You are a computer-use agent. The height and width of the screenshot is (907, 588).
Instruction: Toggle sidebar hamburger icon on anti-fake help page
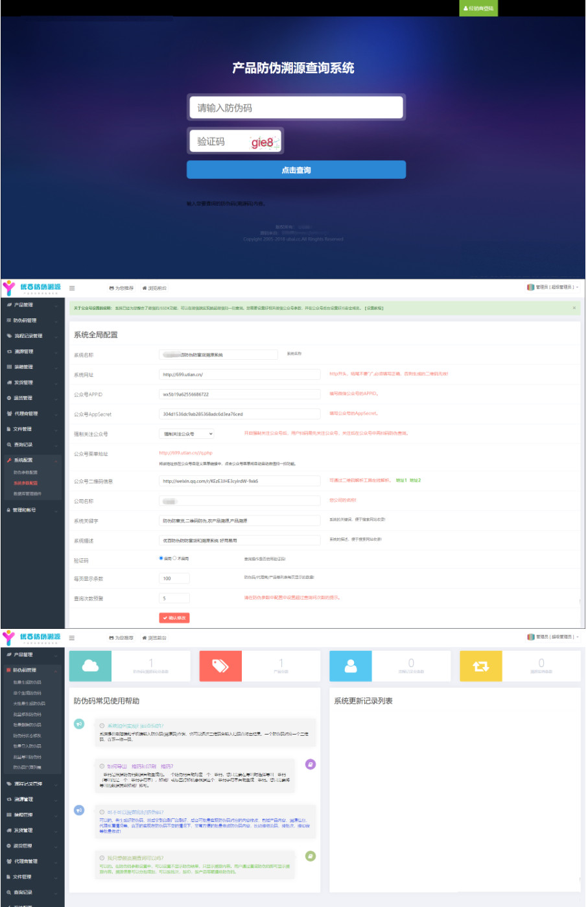pos(72,638)
